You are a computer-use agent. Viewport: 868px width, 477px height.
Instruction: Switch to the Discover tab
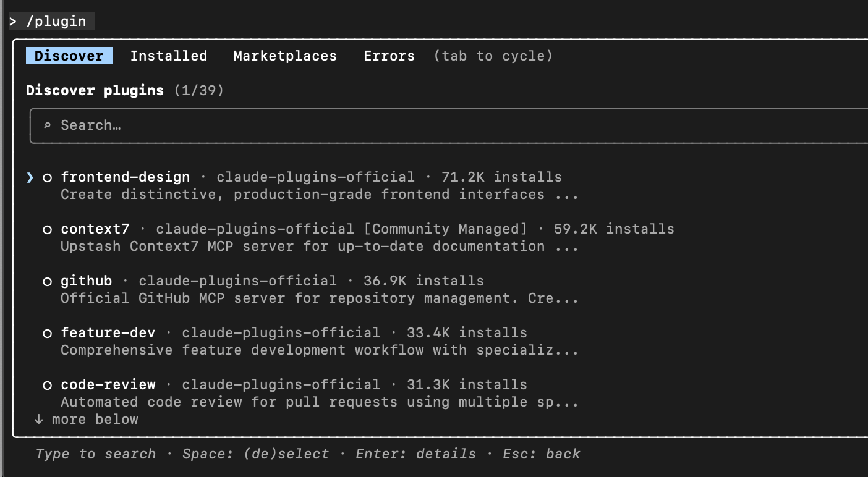[69, 56]
